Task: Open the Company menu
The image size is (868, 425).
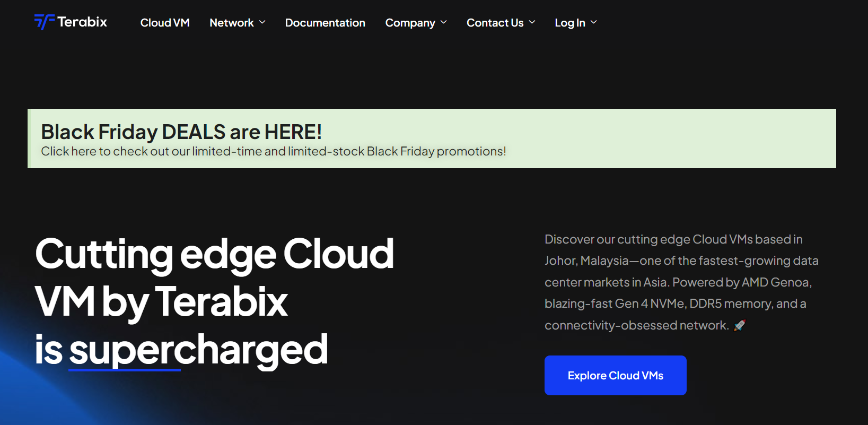Action: pyautogui.click(x=410, y=23)
